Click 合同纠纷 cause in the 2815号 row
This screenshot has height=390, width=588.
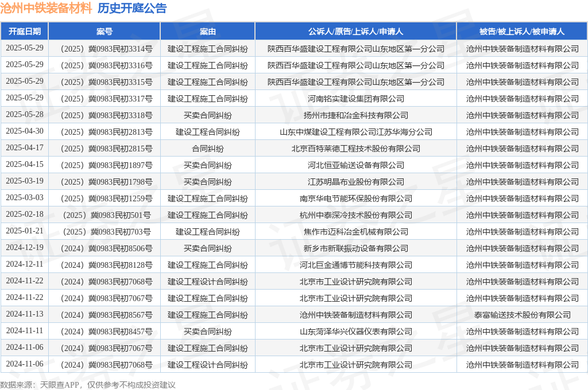(208, 149)
